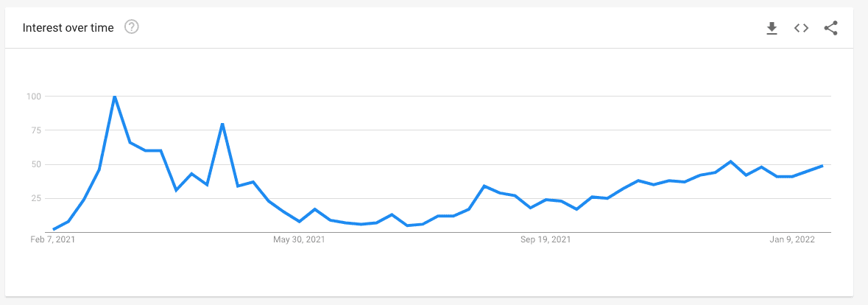The height and width of the screenshot is (305, 868).
Task: Click the Feb 7, 2021 axis label
Action: [x=52, y=239]
